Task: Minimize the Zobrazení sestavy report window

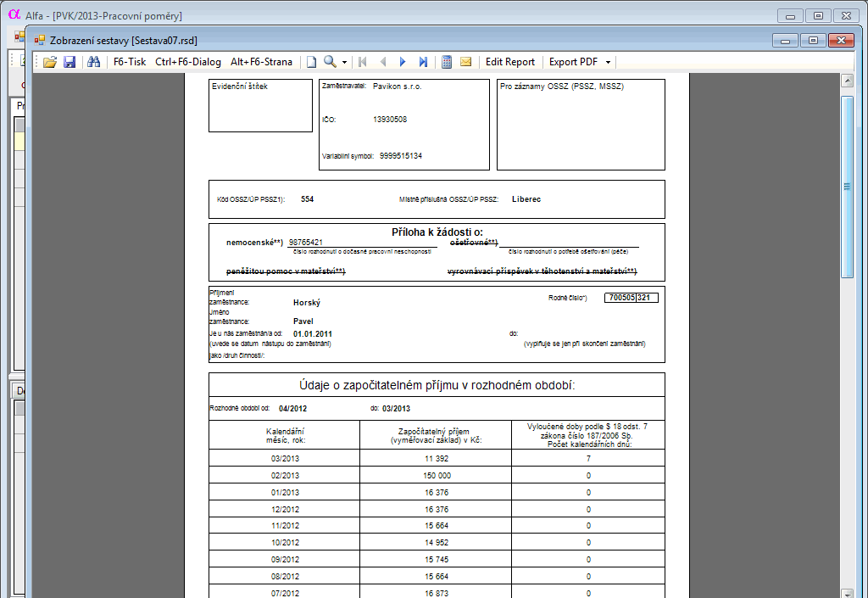Action: pyautogui.click(x=785, y=41)
